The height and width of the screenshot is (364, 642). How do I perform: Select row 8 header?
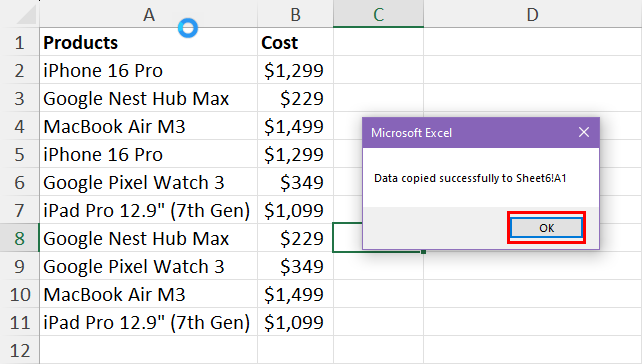[20, 238]
